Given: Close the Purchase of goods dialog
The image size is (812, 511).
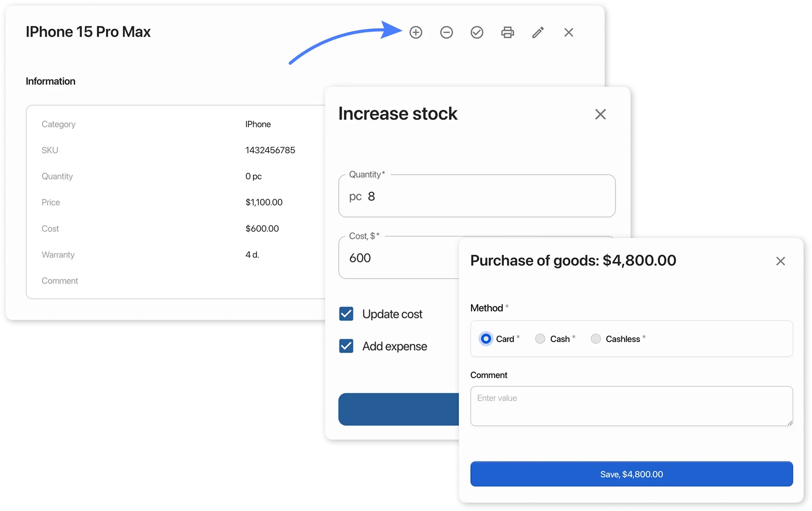Looking at the screenshot, I should [x=780, y=261].
